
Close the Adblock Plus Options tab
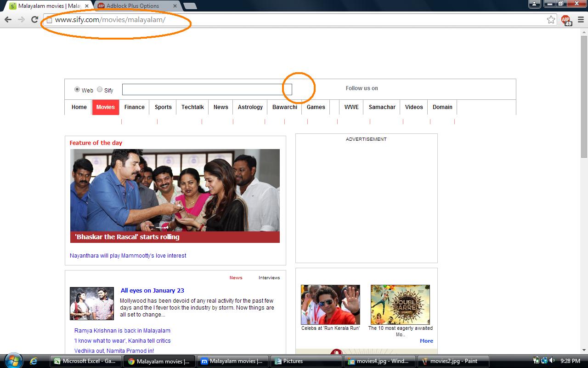(x=175, y=6)
